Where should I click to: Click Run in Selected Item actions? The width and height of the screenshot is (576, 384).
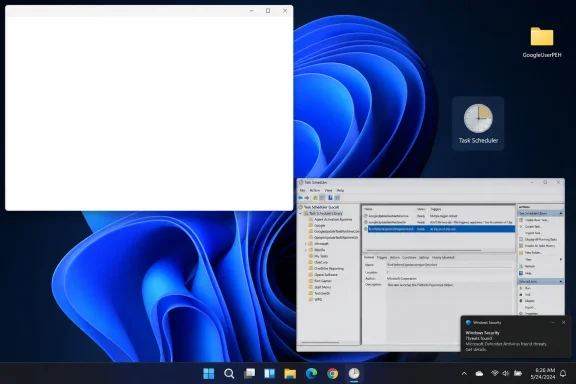(x=525, y=288)
